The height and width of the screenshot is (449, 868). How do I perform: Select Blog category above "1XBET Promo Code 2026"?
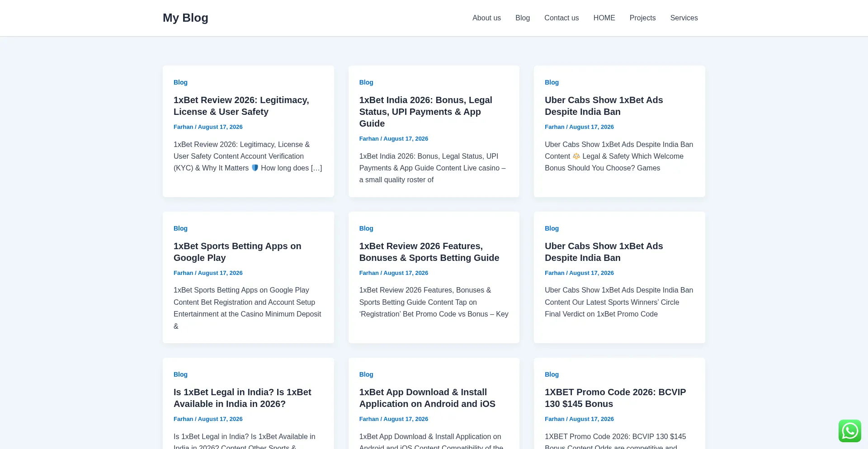(x=552, y=374)
